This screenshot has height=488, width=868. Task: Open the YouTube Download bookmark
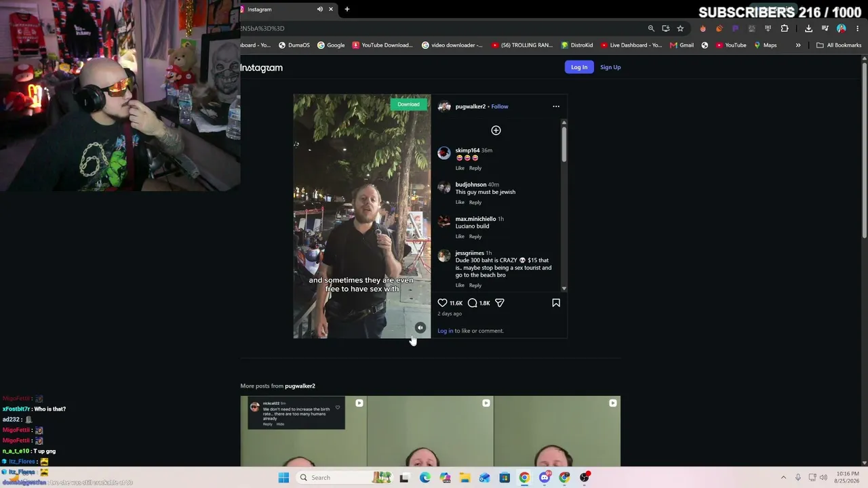tap(382, 45)
